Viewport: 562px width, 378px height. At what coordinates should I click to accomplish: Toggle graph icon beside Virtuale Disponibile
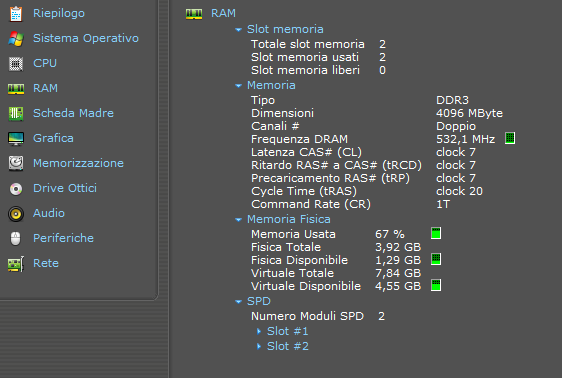436,285
